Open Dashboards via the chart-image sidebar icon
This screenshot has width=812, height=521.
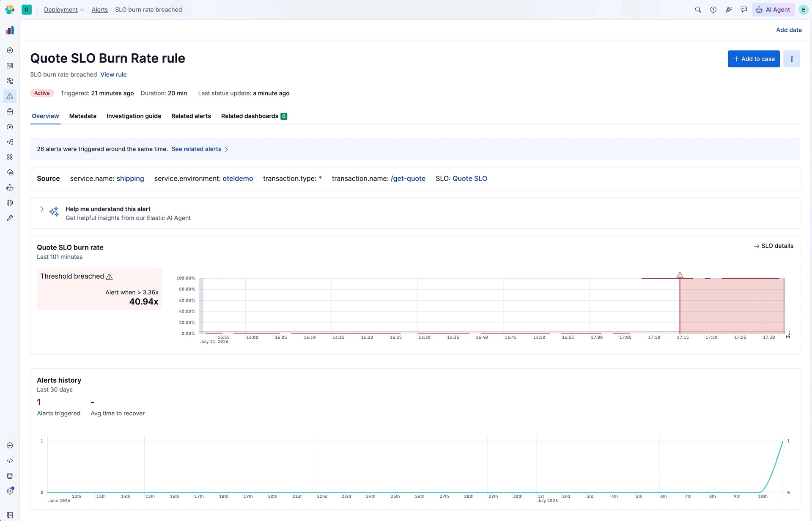[x=10, y=66]
